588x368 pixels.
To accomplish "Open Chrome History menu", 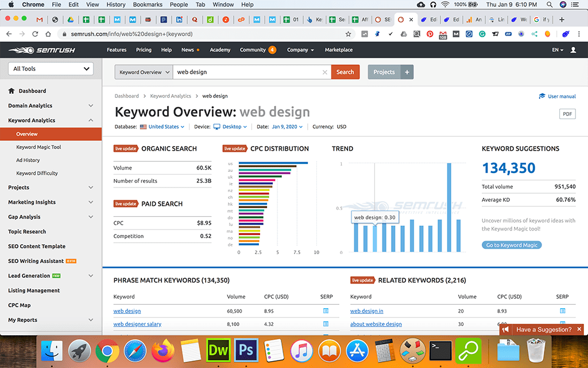I will [x=116, y=5].
